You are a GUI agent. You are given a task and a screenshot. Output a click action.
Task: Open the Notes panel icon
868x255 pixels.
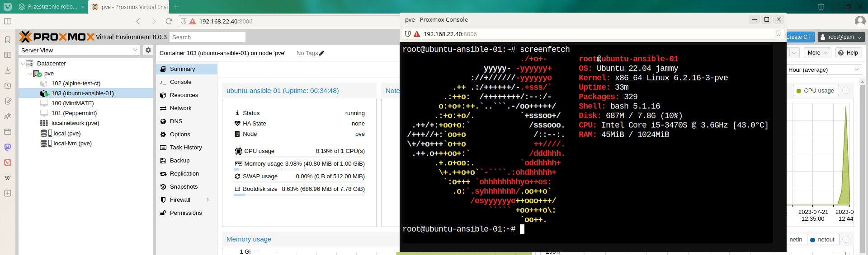(x=8, y=101)
